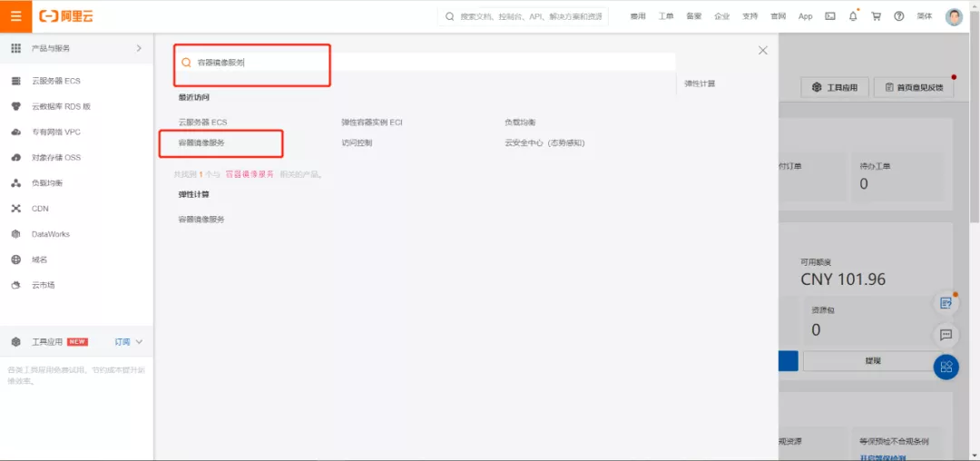Click the 首页意见反馈 button

913,87
